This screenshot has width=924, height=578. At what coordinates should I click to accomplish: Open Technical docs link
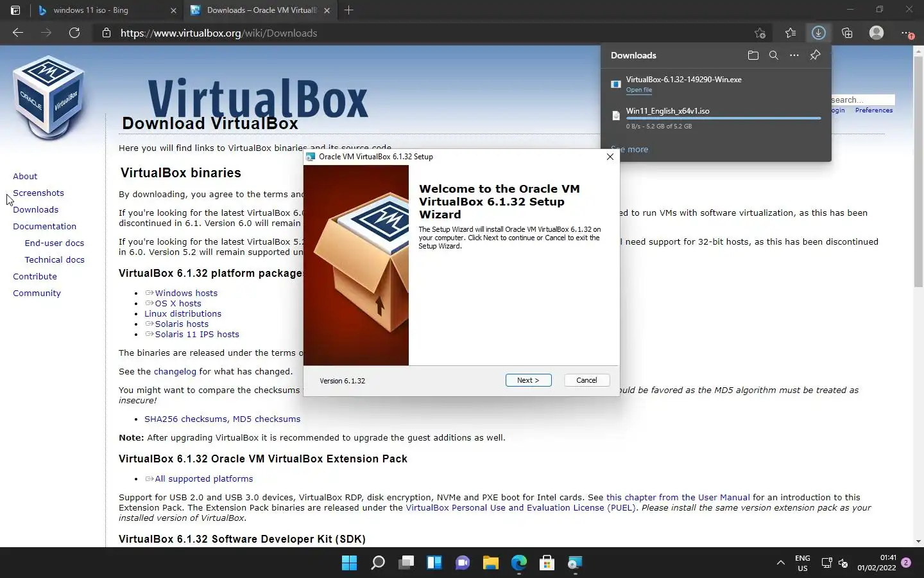55,259
